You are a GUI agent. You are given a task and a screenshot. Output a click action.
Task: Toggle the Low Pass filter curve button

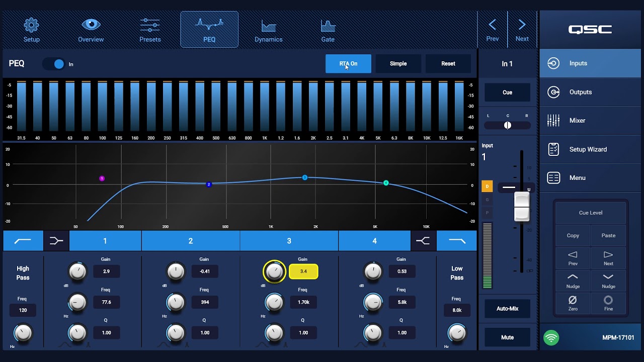click(457, 241)
